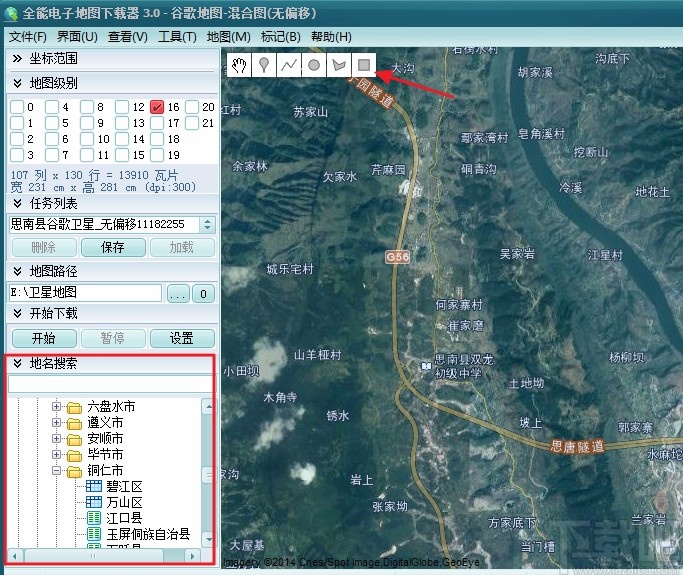The height and width of the screenshot is (575, 683).
Task: Enable map level 20 checkbox
Action: [192, 107]
